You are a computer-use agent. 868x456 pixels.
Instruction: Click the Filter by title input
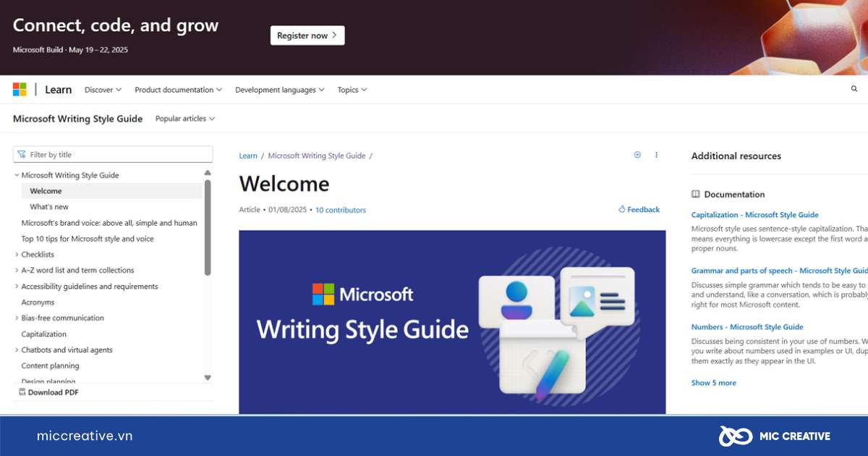tap(114, 154)
